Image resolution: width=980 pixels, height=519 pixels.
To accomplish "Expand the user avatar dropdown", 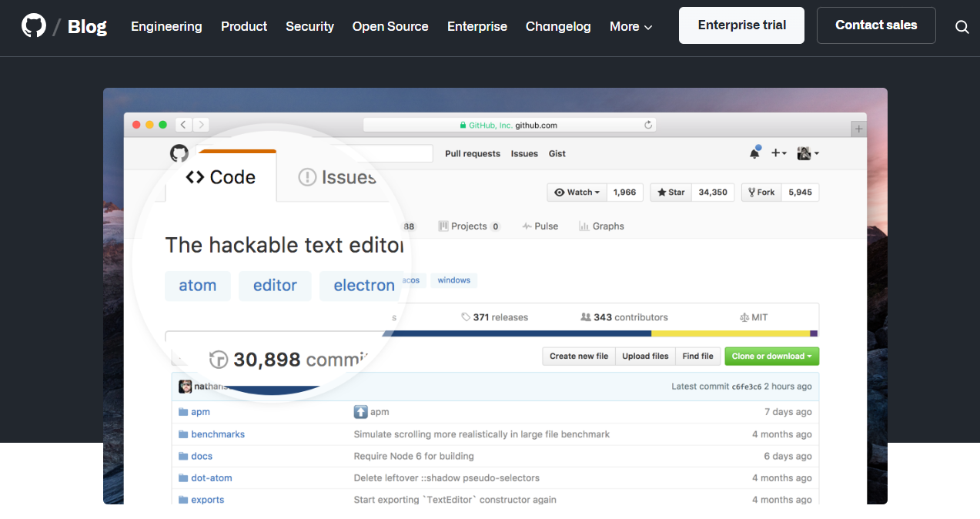I will (805, 153).
